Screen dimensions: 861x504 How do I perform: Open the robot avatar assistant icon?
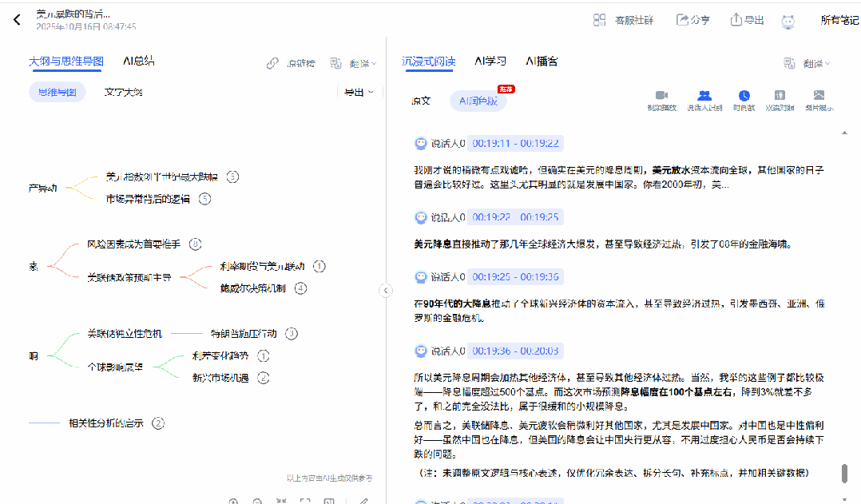(x=788, y=21)
